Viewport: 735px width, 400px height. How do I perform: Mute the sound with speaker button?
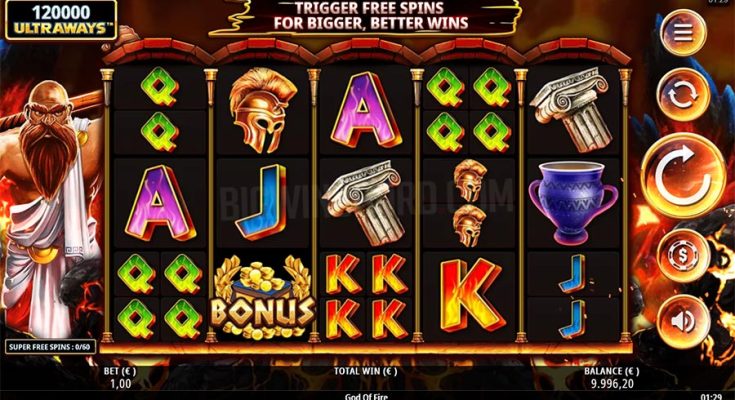click(x=683, y=321)
